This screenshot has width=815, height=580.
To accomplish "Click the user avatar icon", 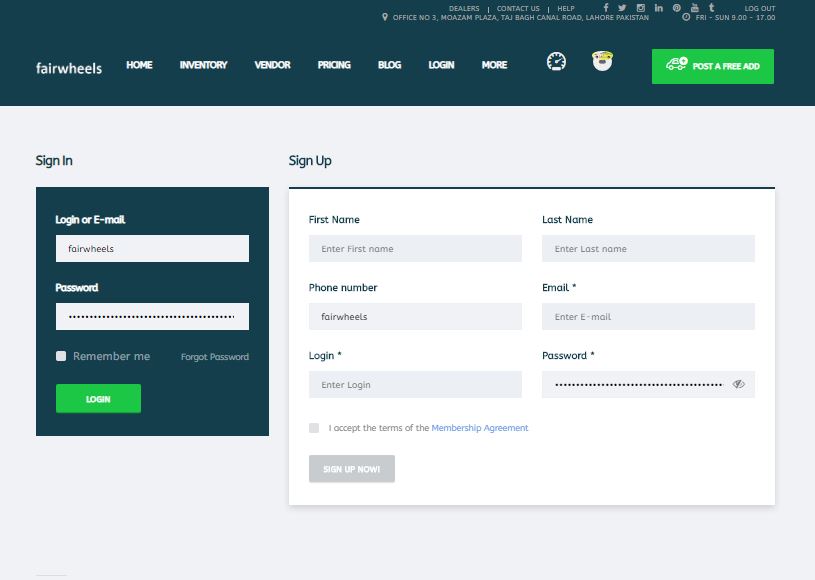I will coord(602,62).
